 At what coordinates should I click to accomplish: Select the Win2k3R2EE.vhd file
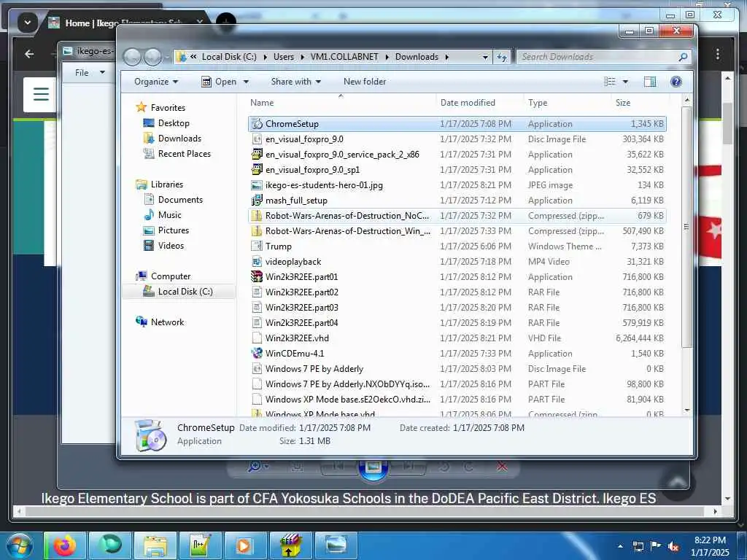[x=457, y=338]
